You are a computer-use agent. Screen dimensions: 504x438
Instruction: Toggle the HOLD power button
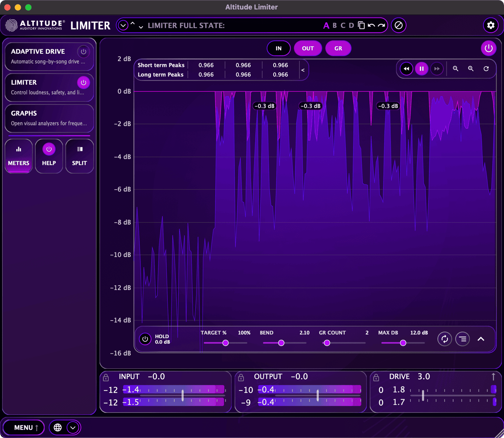coord(145,339)
